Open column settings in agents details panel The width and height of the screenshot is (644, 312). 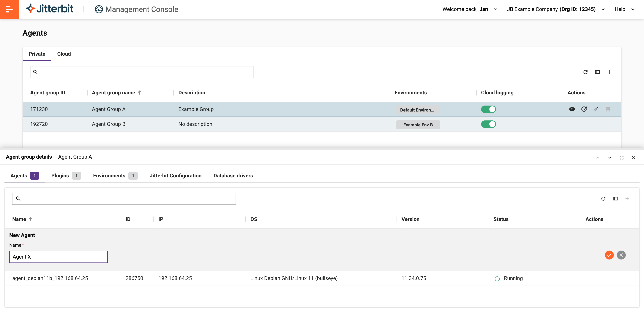click(615, 199)
